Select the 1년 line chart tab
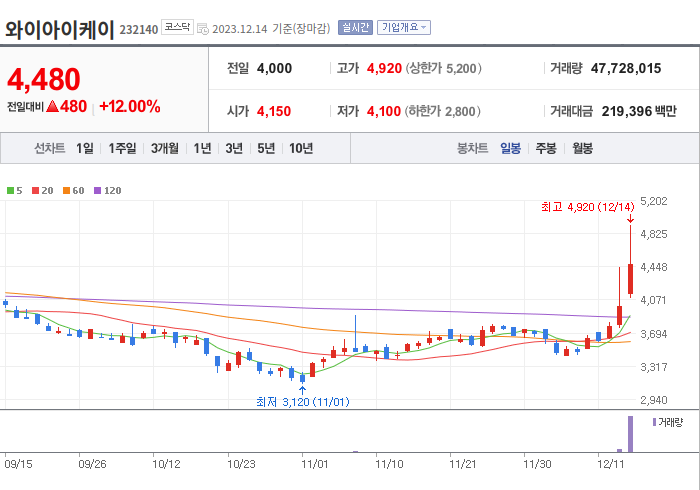The image size is (700, 490). [202, 148]
